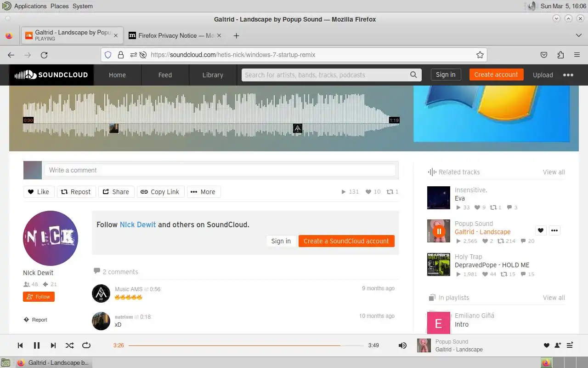Copy the track link
The width and height of the screenshot is (588, 368).
(x=160, y=192)
